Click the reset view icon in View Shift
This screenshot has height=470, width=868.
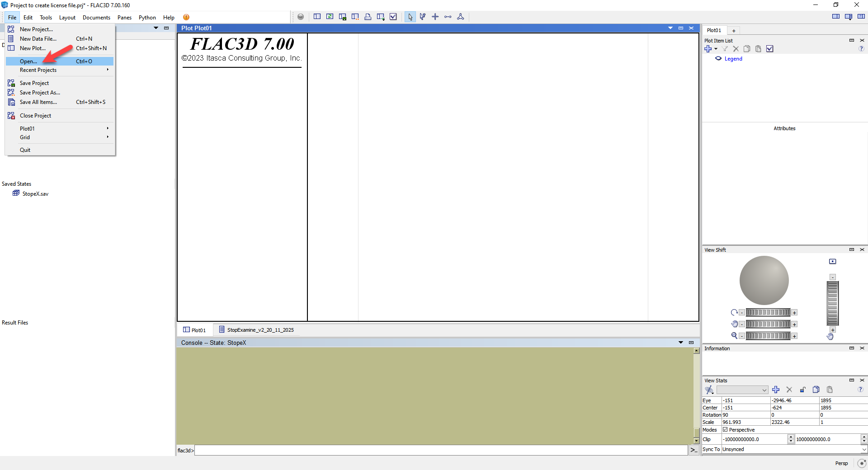click(x=833, y=262)
